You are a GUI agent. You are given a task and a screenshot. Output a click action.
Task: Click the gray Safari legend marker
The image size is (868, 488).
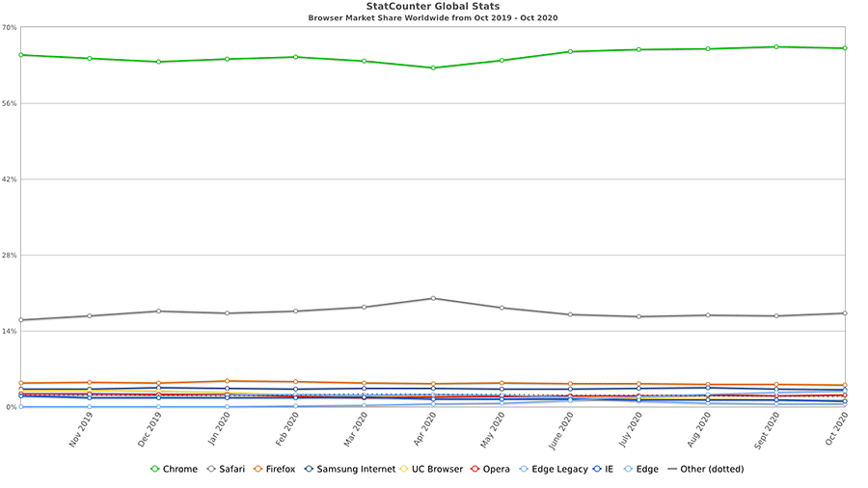212,470
